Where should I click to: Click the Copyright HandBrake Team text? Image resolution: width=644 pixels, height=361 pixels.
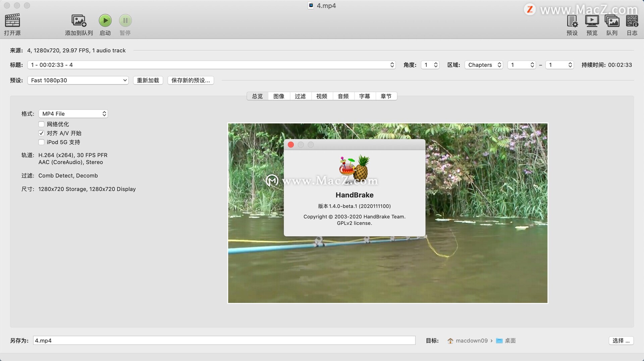click(x=354, y=217)
